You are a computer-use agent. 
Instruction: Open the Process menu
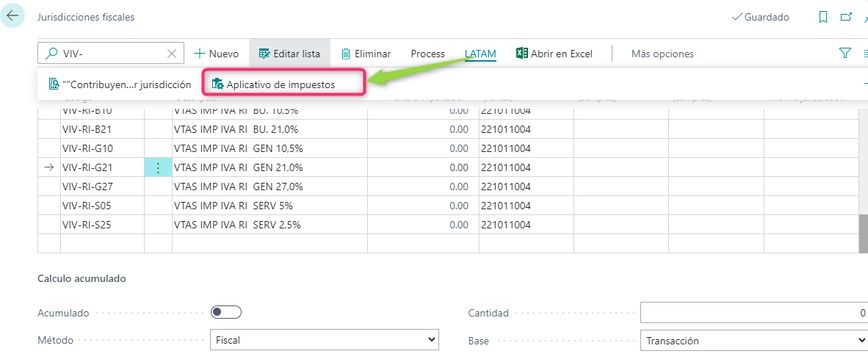tap(428, 54)
